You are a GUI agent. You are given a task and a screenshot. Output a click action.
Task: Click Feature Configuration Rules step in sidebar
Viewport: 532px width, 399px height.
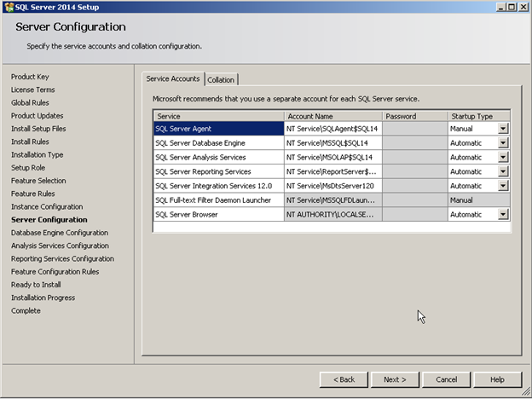point(55,272)
